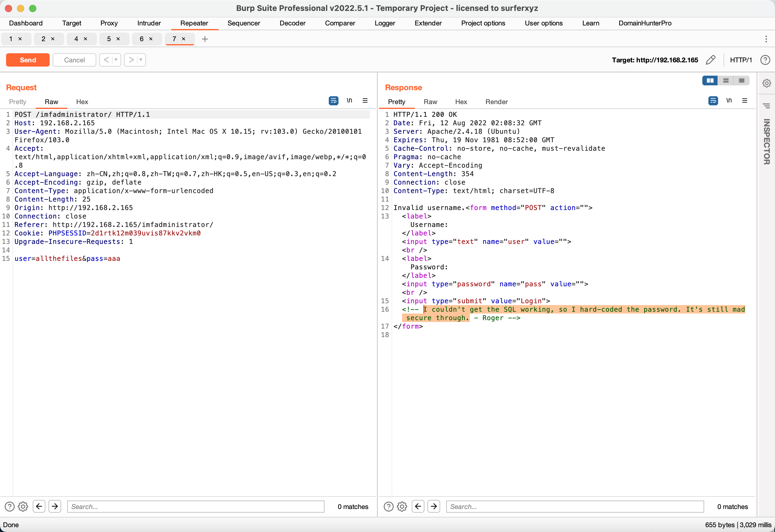Open the Intruder tab
The width and height of the screenshot is (775, 532).
149,23
